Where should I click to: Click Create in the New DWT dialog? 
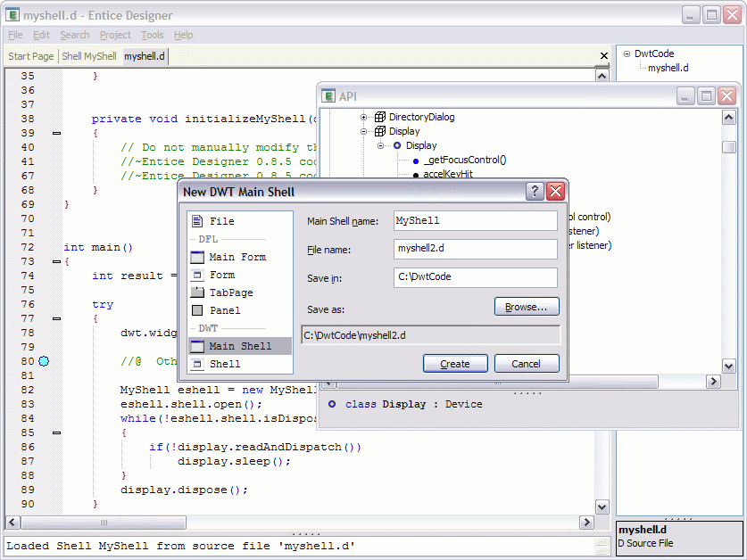455,364
